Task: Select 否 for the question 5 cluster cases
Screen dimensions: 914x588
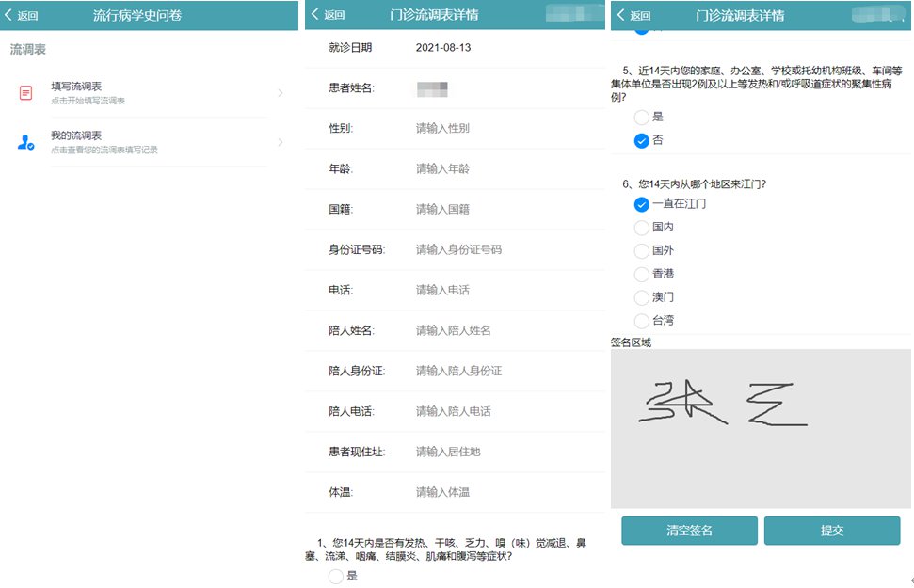Action: [x=642, y=140]
